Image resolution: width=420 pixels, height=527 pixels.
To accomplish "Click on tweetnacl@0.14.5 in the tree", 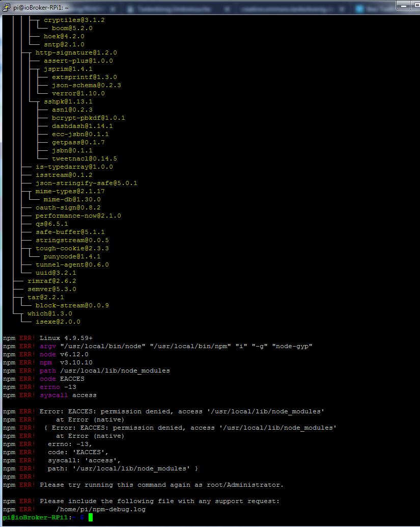I will tap(84, 159).
